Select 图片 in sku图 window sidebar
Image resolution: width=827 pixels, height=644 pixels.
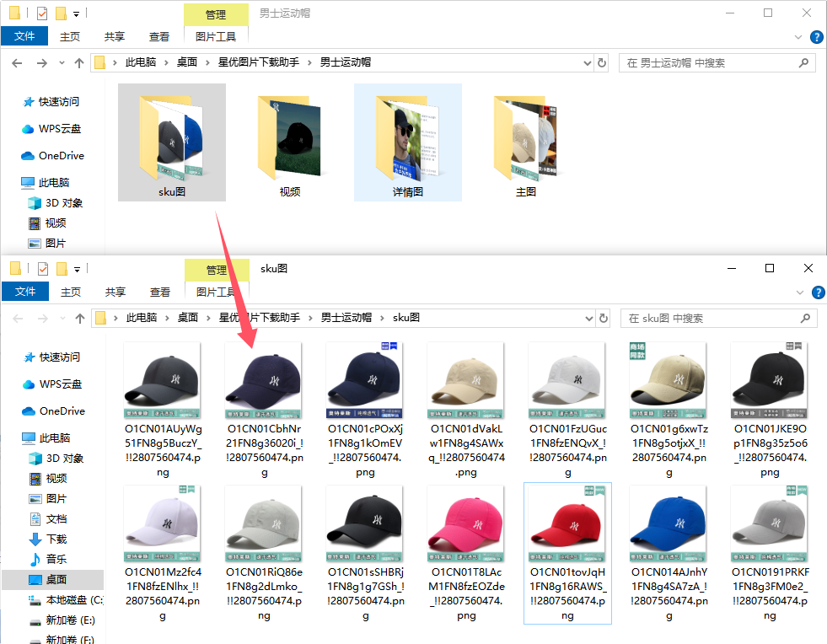coord(47,498)
